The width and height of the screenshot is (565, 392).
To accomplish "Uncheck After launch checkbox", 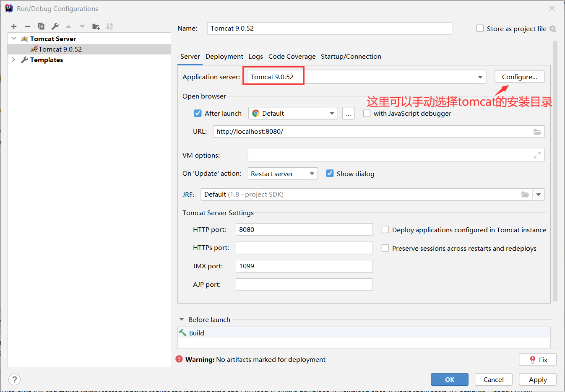I will pos(198,113).
